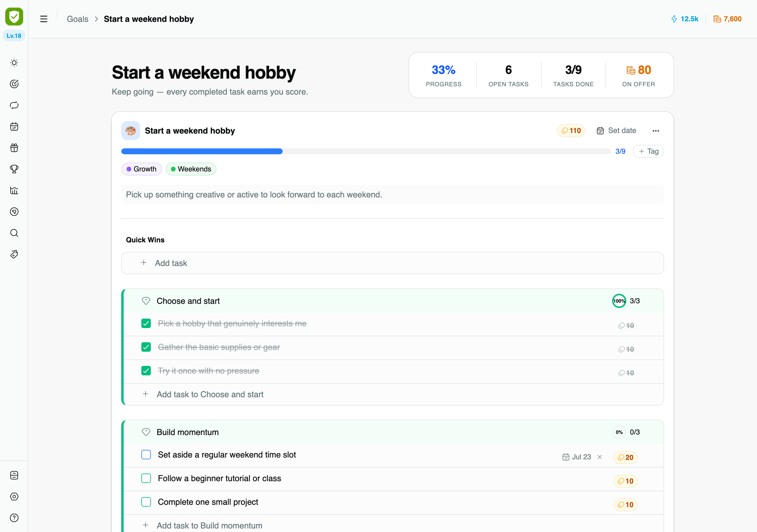This screenshot has height=532, width=757.
Task: Open the repeat habits icon in sidebar
Action: tap(14, 105)
